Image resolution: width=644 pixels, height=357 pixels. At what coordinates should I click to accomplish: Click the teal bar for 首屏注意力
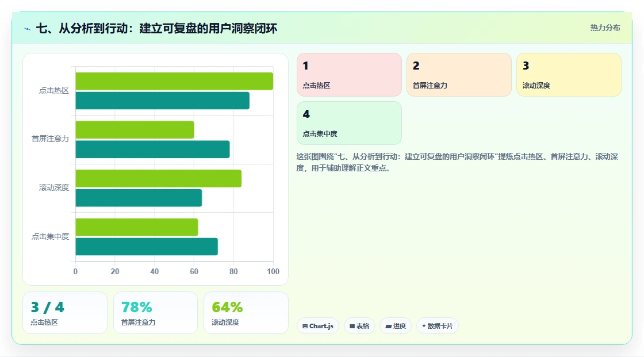152,149
